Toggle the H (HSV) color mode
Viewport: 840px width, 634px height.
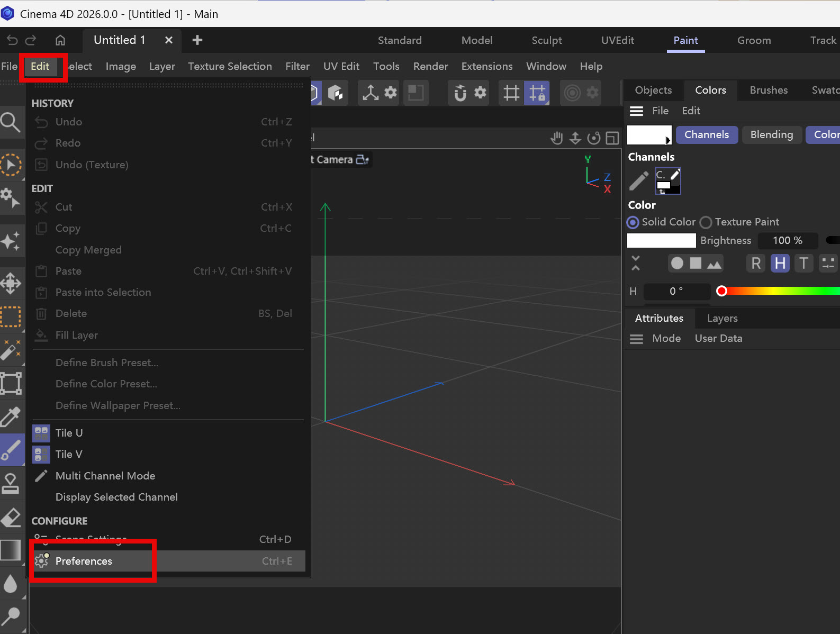tap(780, 263)
